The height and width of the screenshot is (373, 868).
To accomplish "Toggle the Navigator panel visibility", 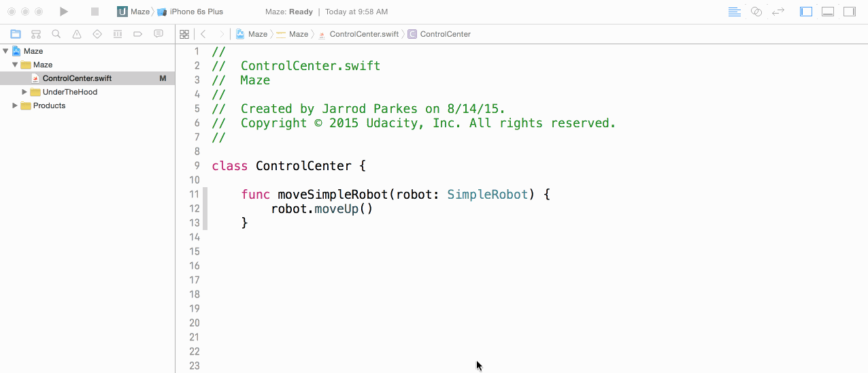I will 806,12.
